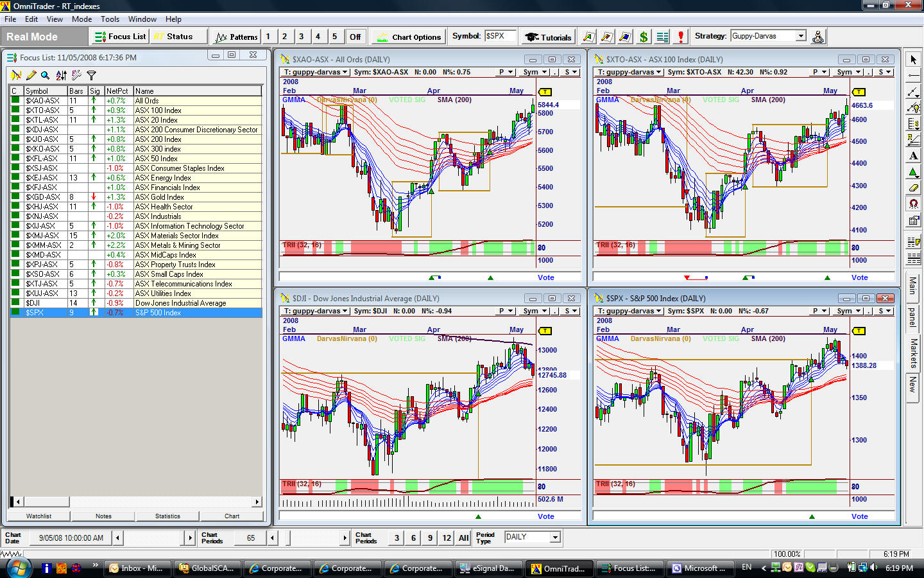924x578 pixels.
Task: Open the chart properties icon in right toolbar
Action: pyautogui.click(x=913, y=220)
